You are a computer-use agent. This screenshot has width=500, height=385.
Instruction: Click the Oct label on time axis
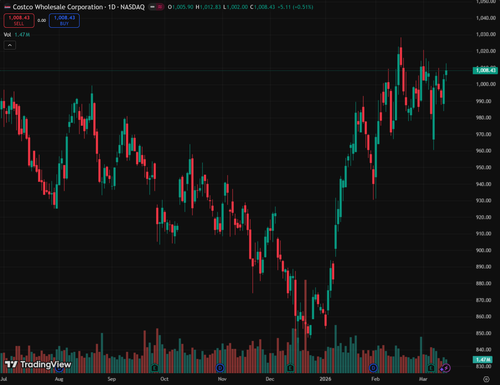coord(164,379)
